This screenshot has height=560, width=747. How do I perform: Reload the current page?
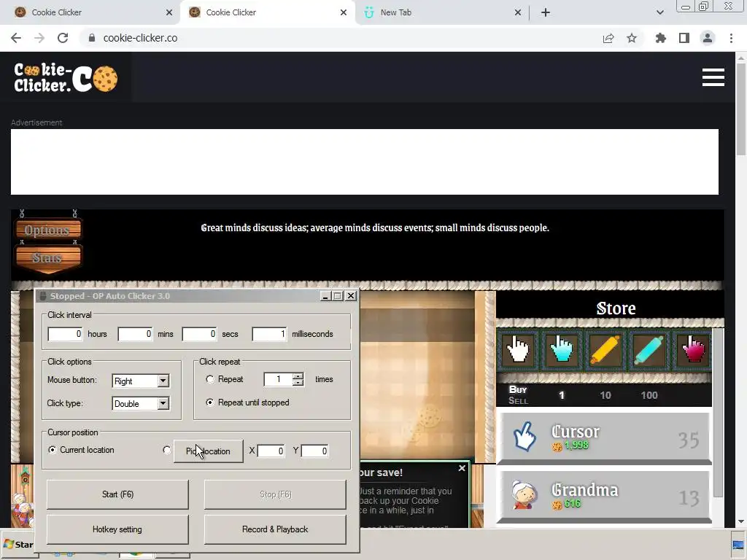tap(63, 38)
